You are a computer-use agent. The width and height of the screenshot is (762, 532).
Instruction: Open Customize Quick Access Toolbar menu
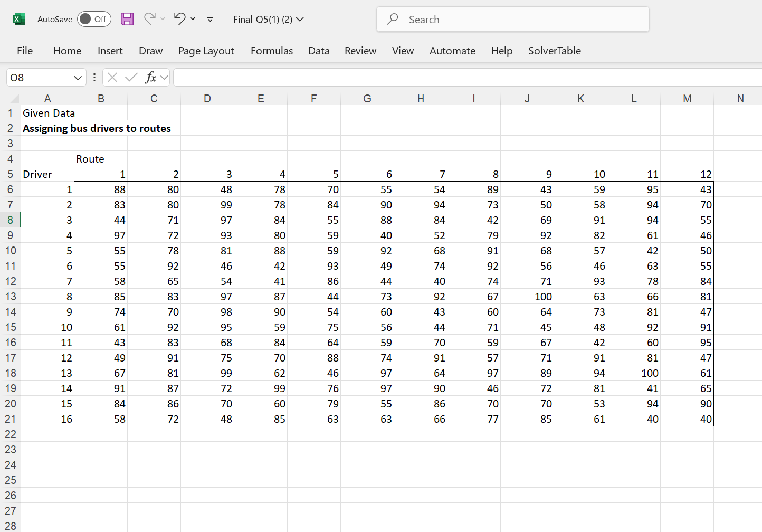click(x=210, y=19)
